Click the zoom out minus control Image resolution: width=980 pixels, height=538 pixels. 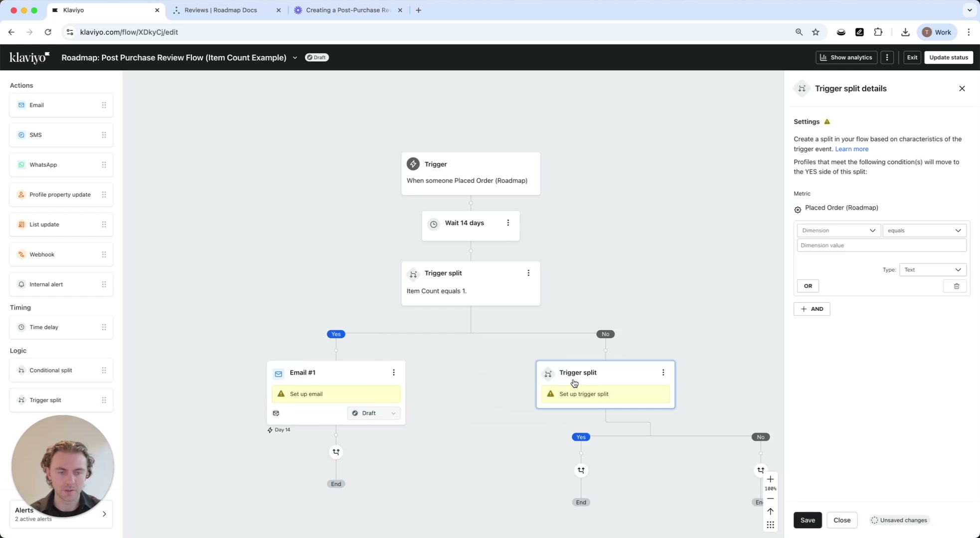[770, 498]
